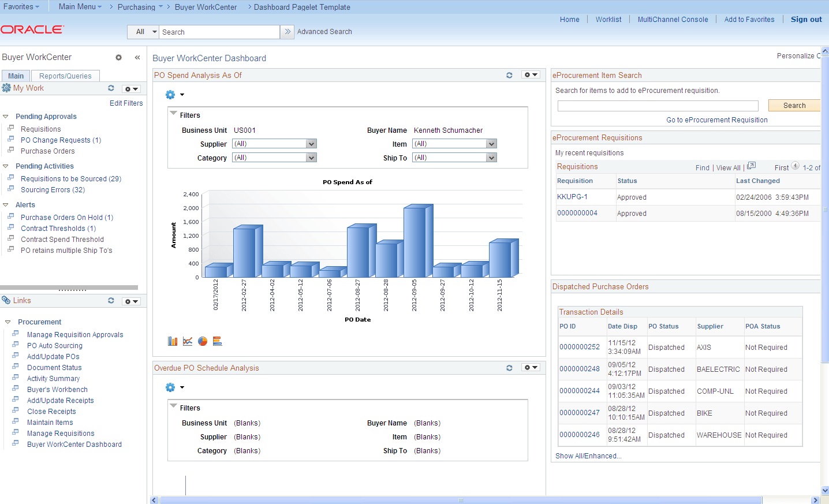This screenshot has height=504, width=829.
Task: Refresh the My Work pagelet
Action: pos(110,88)
